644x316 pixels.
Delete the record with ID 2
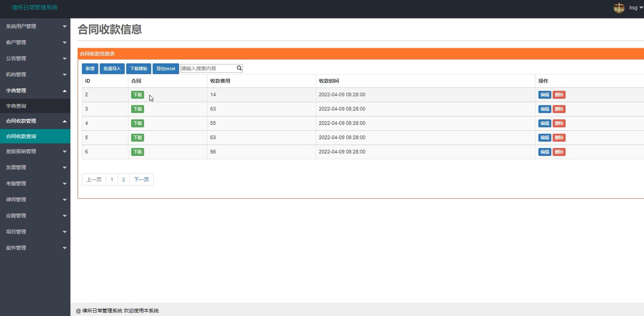[559, 95]
